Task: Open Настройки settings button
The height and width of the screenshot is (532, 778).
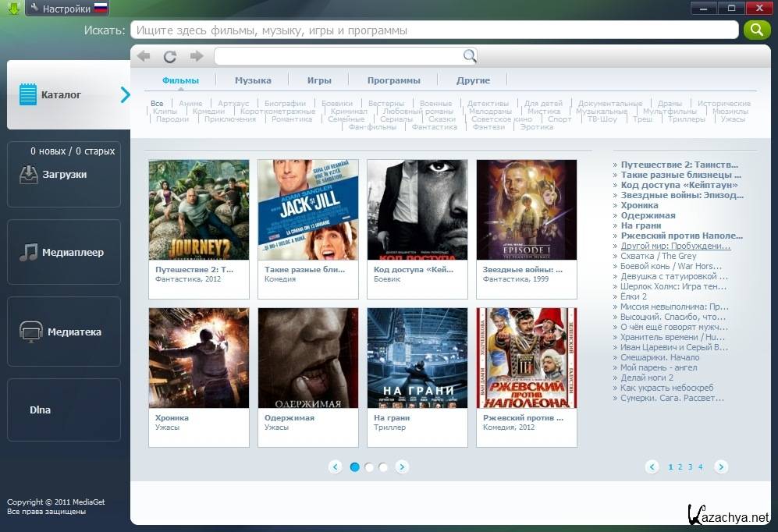Action: [x=66, y=9]
